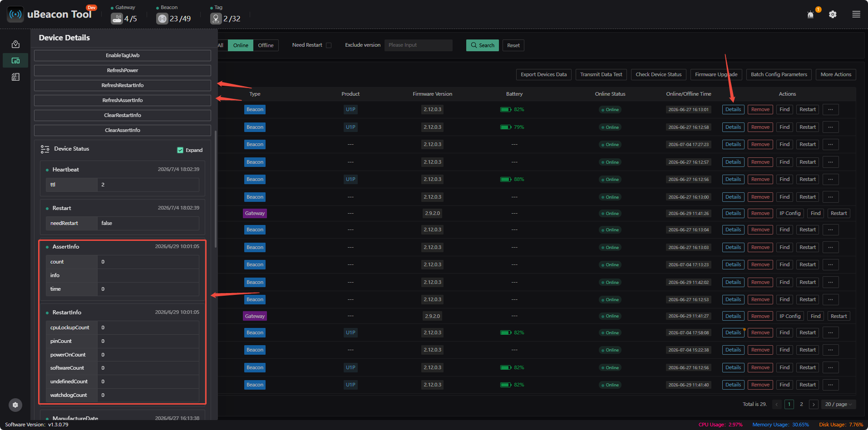Click the RefreshAssertInfo button
The width and height of the screenshot is (868, 430).
tap(123, 100)
